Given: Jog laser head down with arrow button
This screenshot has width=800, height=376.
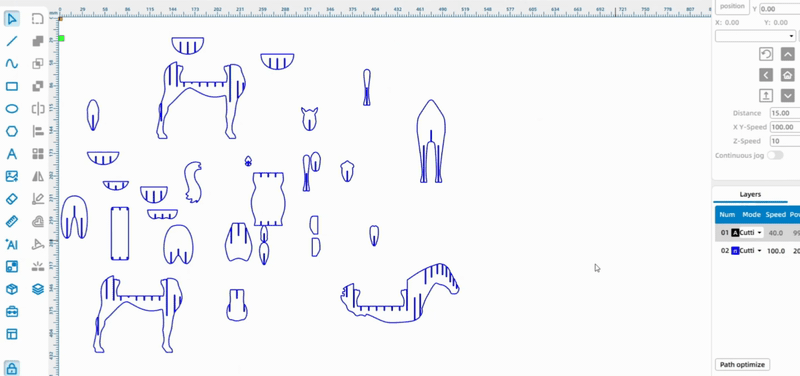Looking at the screenshot, I should click(x=787, y=95).
